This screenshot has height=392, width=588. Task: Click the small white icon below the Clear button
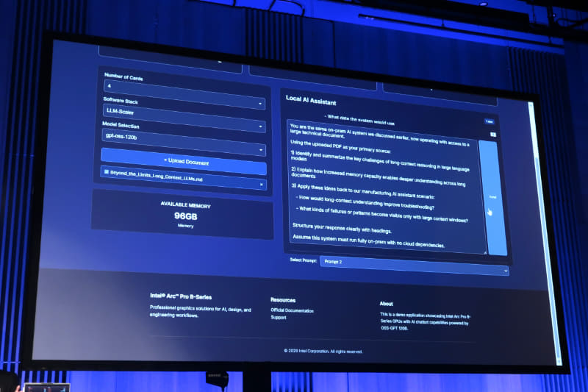[x=493, y=135]
